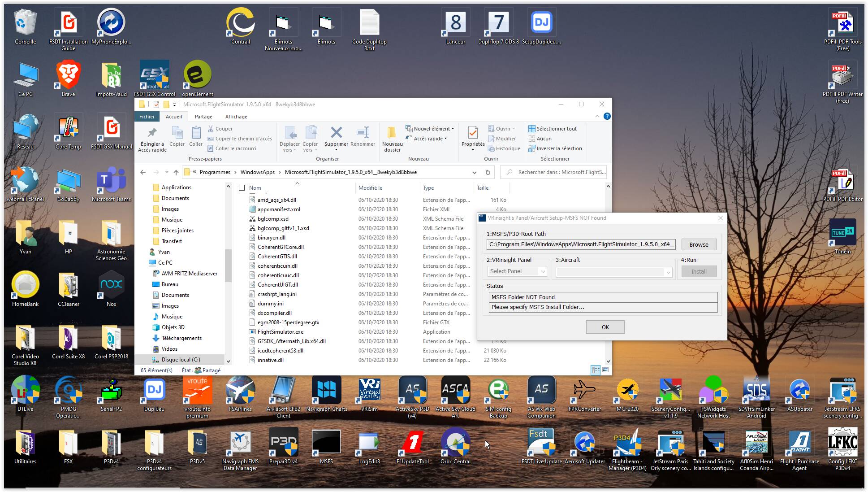The height and width of the screenshot is (492, 868).
Task: Click the navigation pane vertical scrollbar
Action: coord(228,274)
